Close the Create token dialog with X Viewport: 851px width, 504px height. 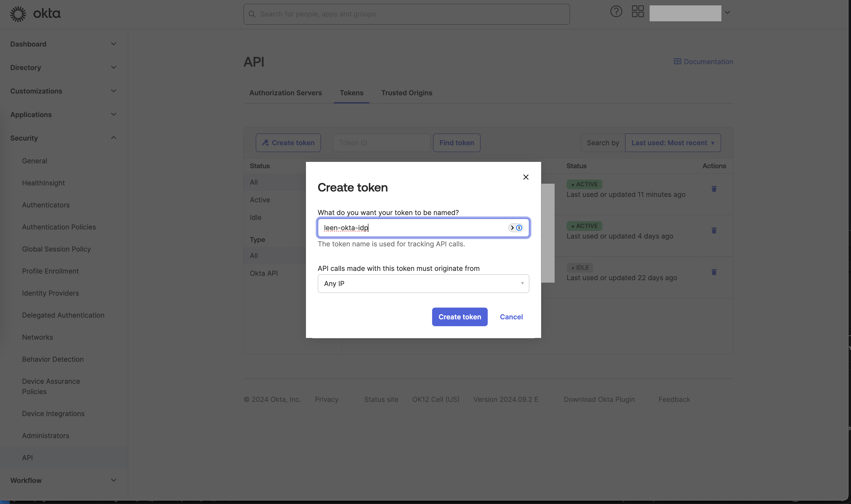(525, 177)
